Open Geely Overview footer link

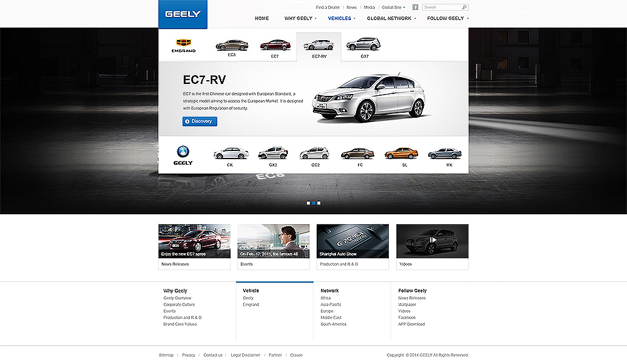point(177,298)
